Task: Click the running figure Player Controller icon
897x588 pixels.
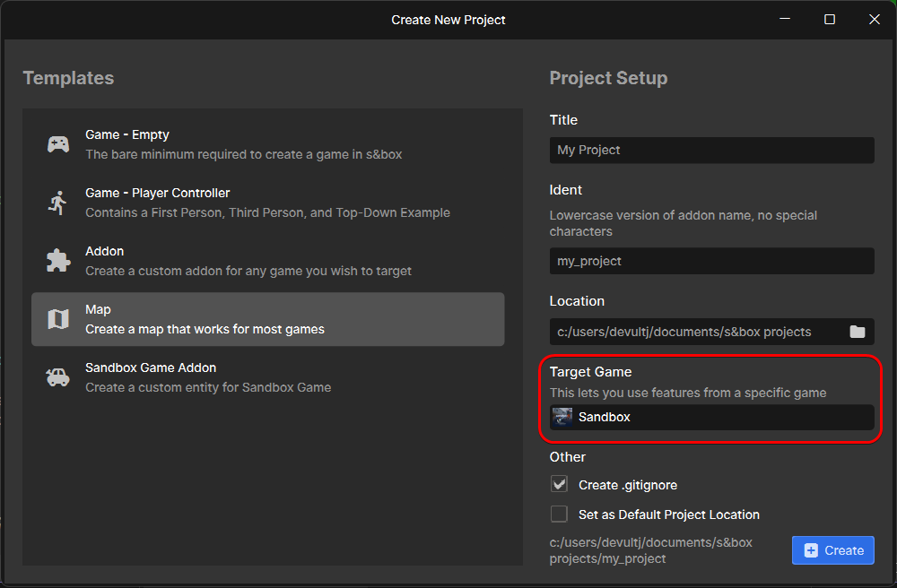Action: tap(57, 203)
